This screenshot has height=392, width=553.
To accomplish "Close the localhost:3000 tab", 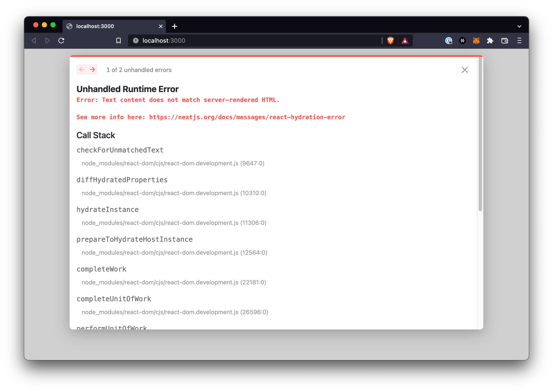I will [161, 26].
